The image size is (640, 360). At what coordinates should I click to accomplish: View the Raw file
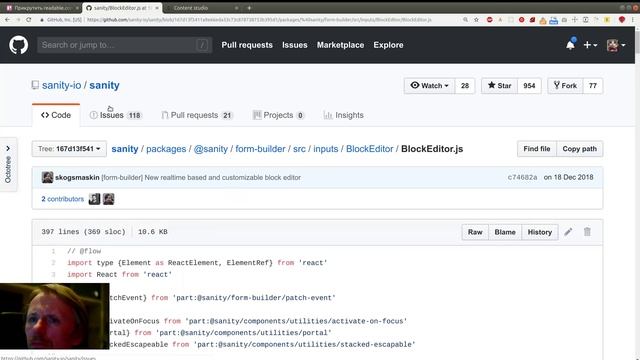[x=475, y=232]
